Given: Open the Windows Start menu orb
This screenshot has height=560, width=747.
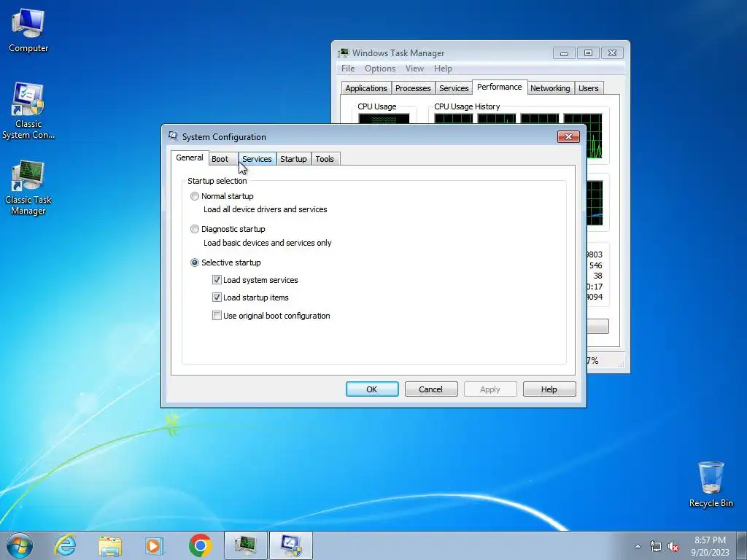Looking at the screenshot, I should coord(20,545).
